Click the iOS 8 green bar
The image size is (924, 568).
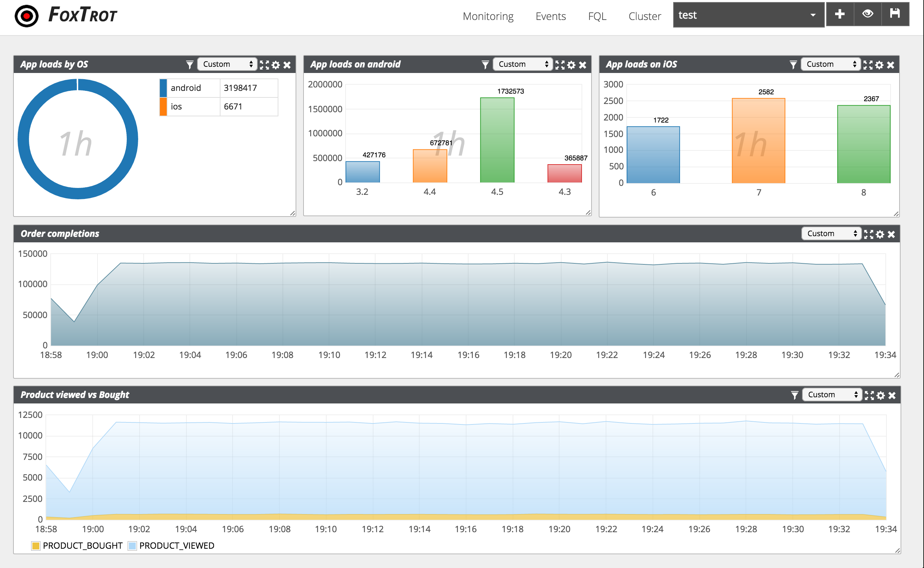863,144
